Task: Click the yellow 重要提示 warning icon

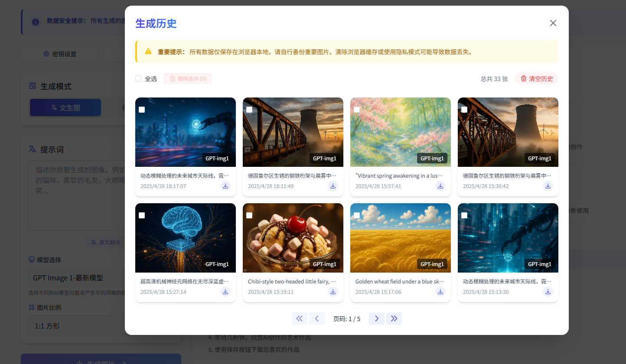Action: tap(148, 52)
